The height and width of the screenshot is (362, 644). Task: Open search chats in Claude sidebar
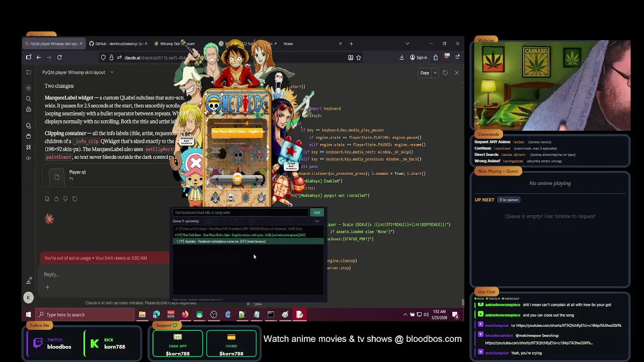coord(29,99)
